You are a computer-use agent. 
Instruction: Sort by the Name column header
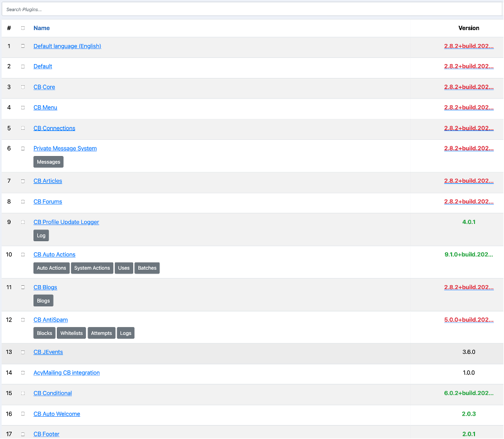41,28
